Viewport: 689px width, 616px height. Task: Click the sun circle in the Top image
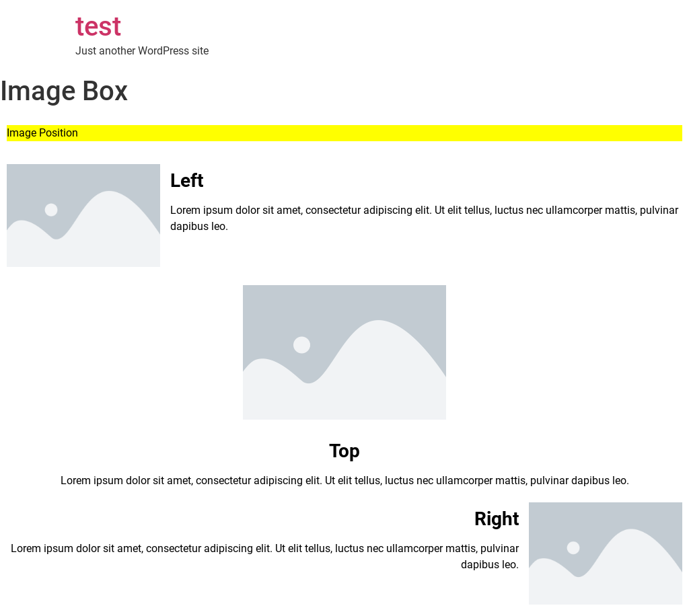point(301,345)
